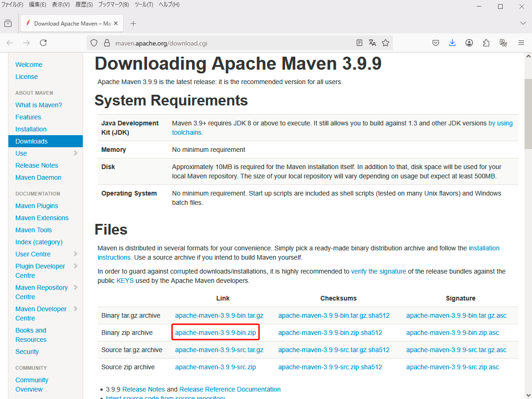The height and width of the screenshot is (399, 532).
Task: Open the extensions puzzle icon
Action: [486, 43]
